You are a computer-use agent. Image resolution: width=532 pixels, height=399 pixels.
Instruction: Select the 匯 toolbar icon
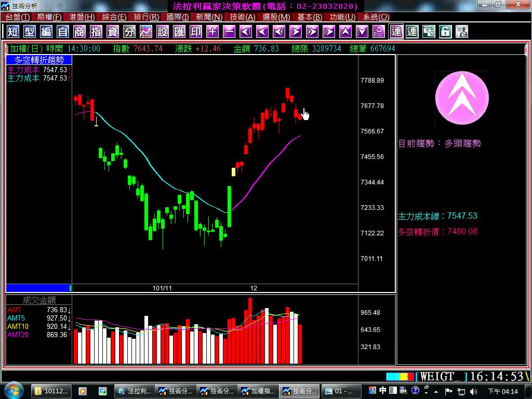click(179, 32)
